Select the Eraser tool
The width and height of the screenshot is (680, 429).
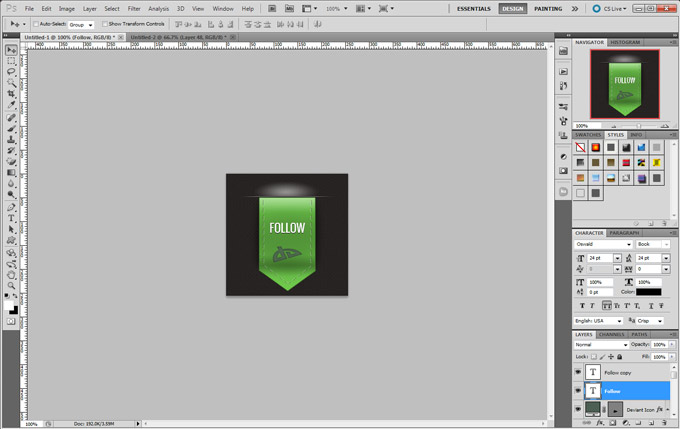11,161
